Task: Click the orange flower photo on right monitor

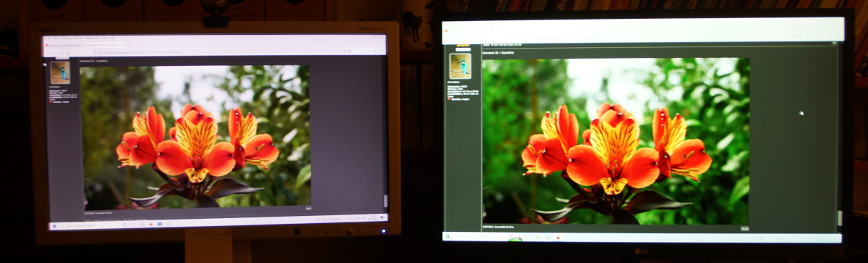Action: tap(616, 141)
